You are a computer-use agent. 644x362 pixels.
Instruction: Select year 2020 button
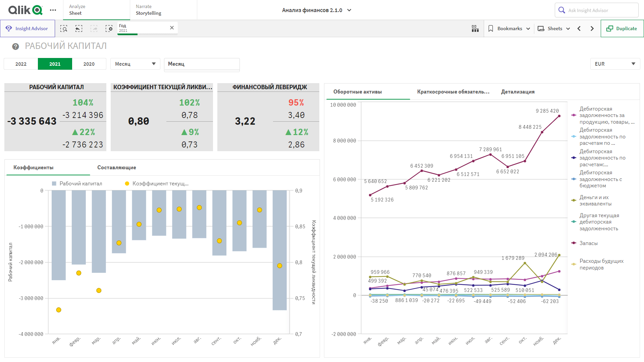[x=89, y=64]
